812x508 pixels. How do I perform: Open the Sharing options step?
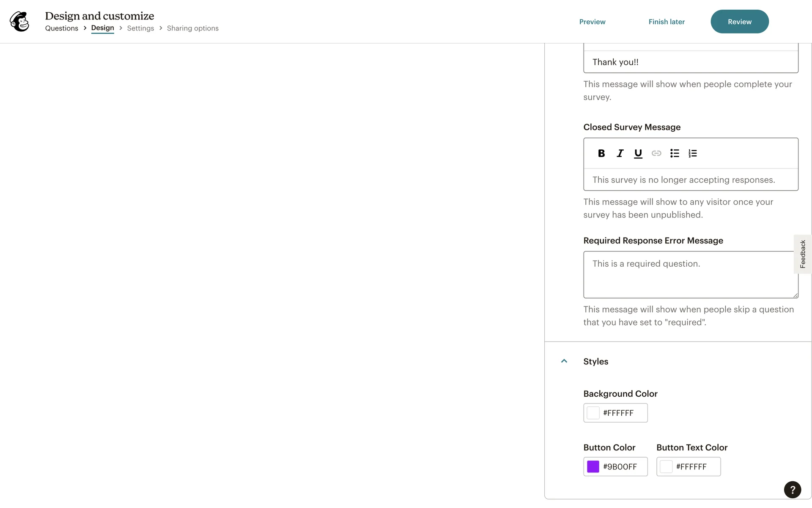pos(192,28)
